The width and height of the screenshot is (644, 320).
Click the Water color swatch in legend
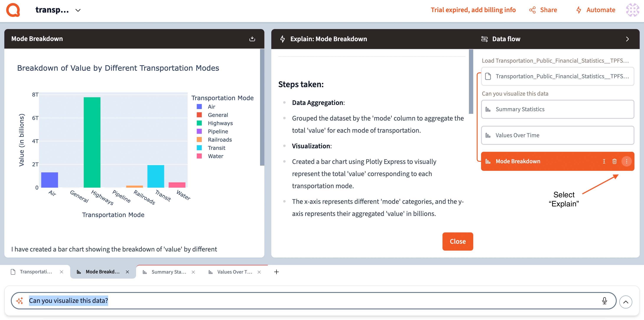pyautogui.click(x=199, y=156)
